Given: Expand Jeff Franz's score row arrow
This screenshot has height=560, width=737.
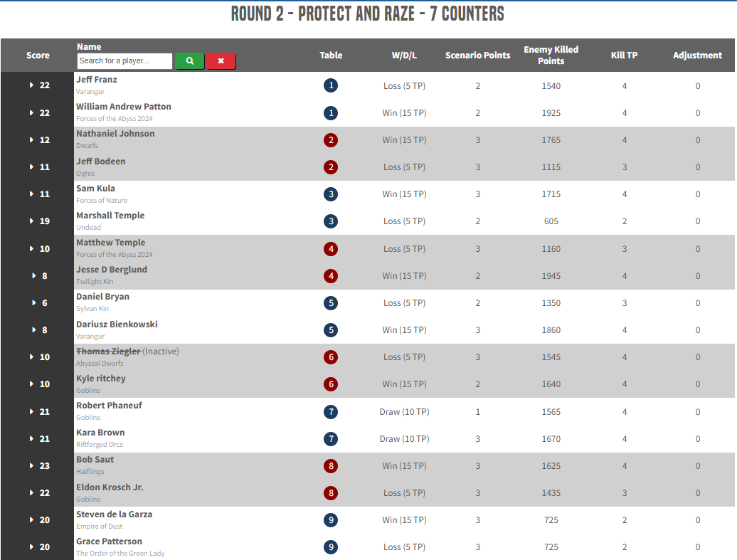Looking at the screenshot, I should pos(32,85).
